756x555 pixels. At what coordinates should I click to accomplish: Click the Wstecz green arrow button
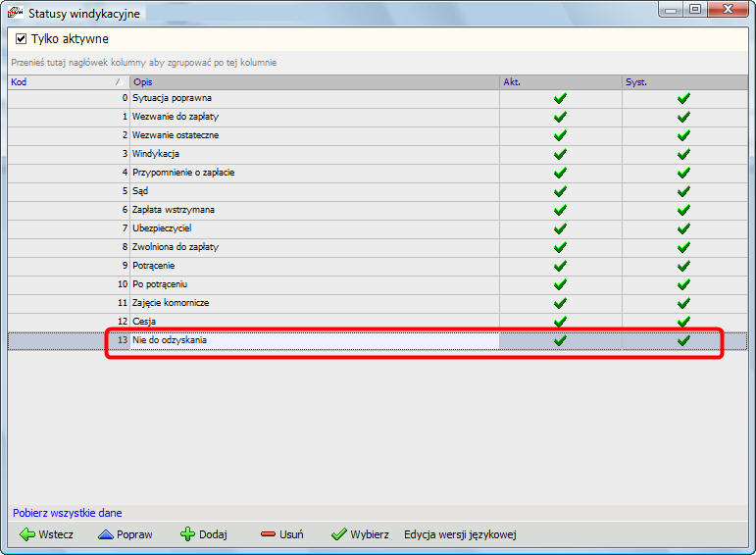[47, 534]
